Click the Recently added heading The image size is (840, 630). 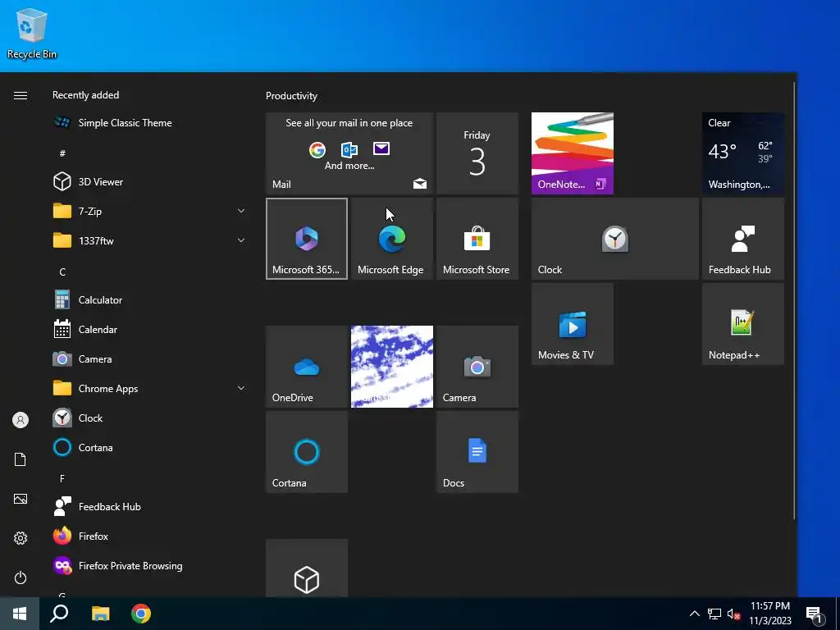[x=85, y=95]
